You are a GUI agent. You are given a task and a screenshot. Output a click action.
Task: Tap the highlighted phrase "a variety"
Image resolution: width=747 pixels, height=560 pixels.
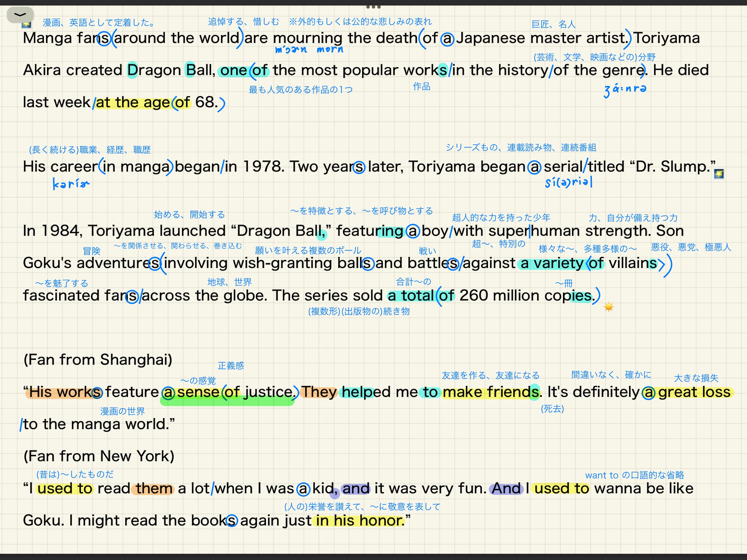tap(552, 263)
